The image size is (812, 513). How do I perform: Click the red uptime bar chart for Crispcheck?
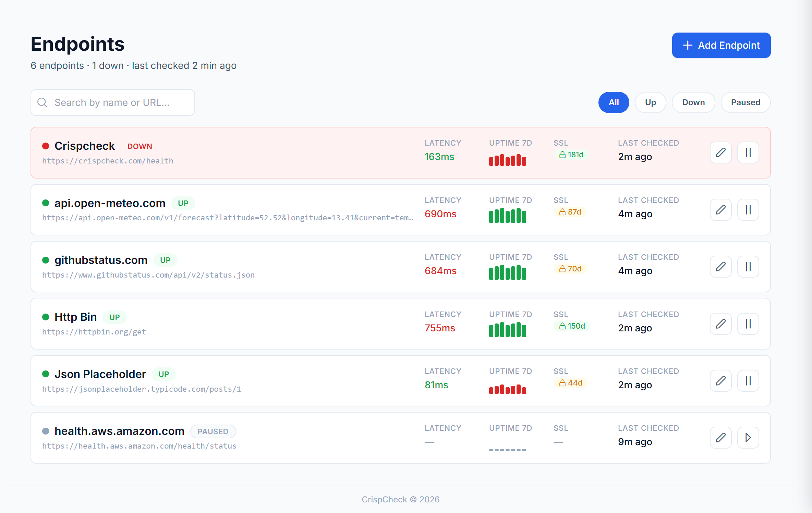click(x=508, y=160)
